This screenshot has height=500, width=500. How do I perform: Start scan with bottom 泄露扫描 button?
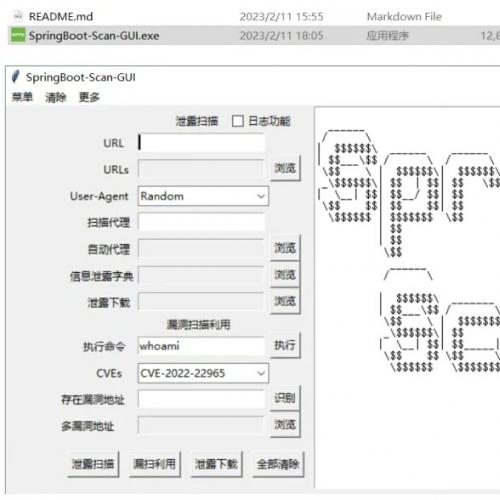point(93,464)
